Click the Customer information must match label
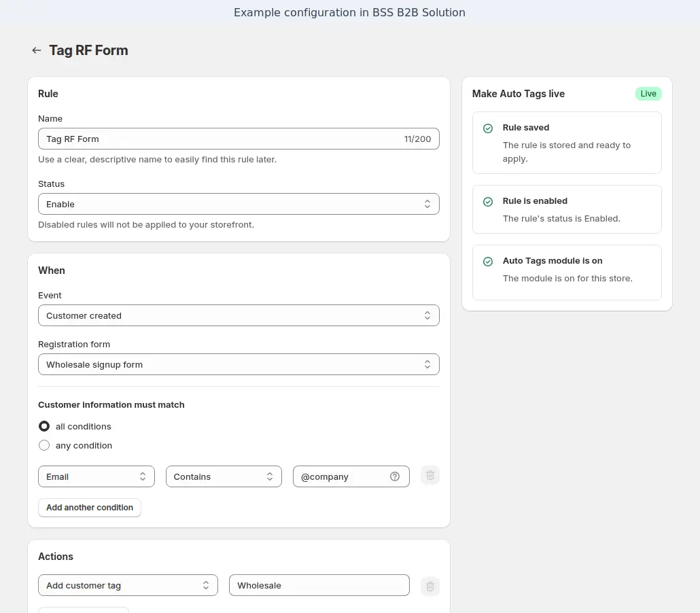 point(111,405)
